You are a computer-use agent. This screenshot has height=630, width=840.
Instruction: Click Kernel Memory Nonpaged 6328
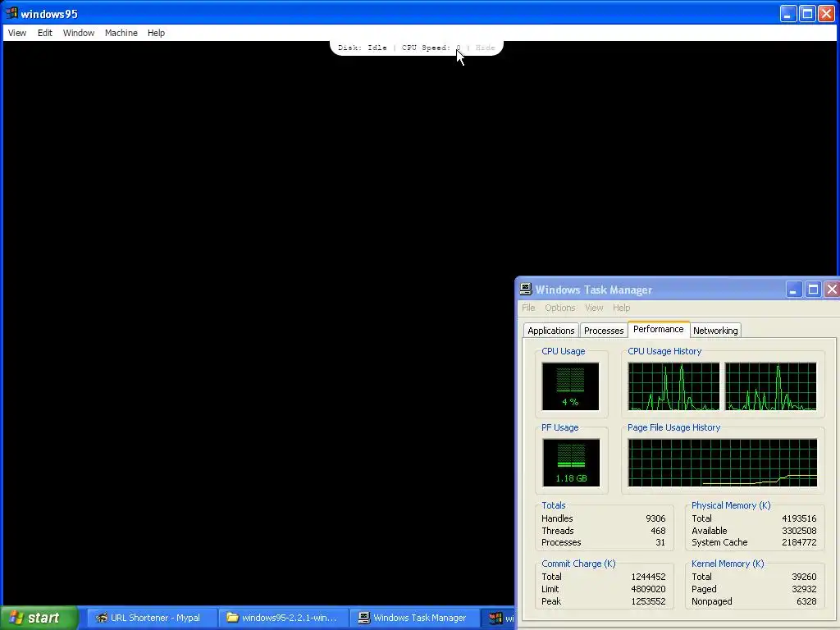point(806,601)
